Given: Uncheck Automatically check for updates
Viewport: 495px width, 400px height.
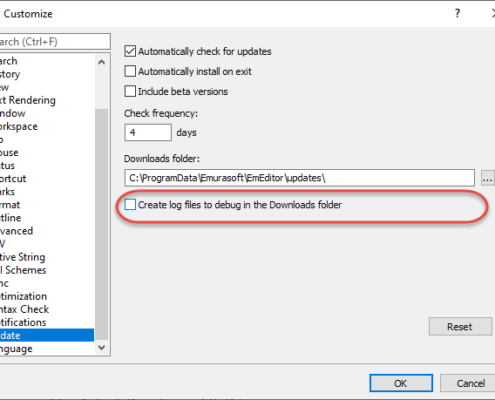Looking at the screenshot, I should [130, 51].
